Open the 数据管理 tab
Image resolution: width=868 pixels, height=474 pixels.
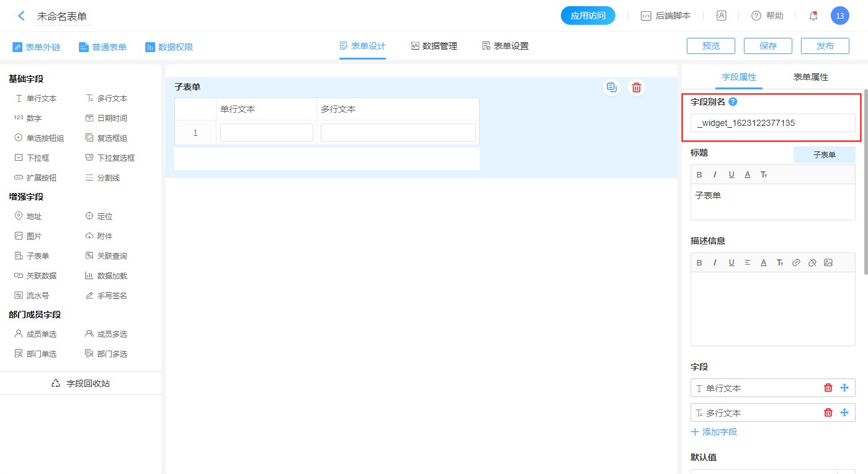434,46
